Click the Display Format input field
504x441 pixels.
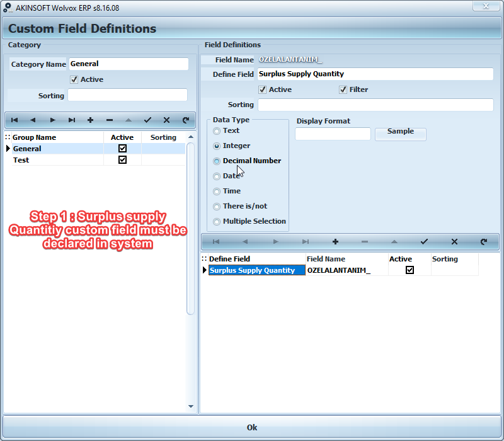point(333,134)
